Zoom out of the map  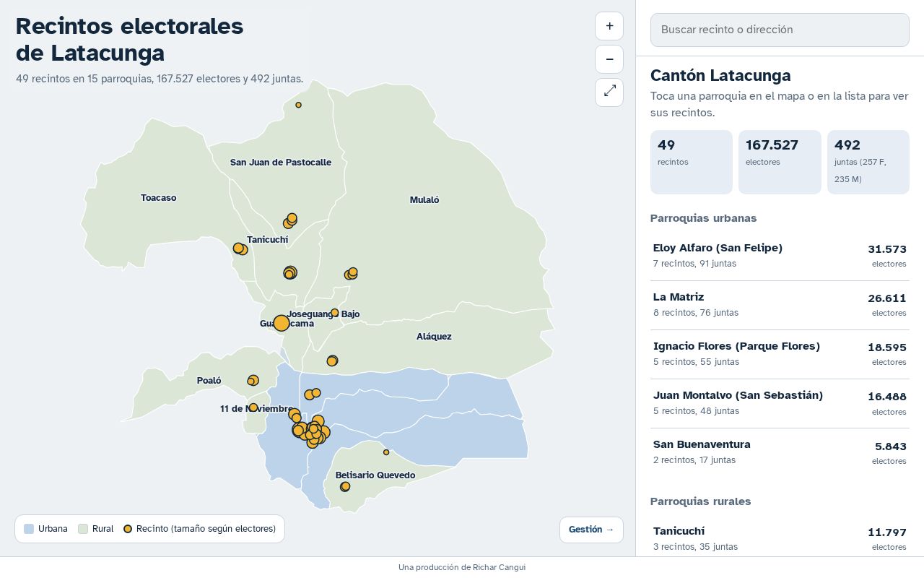tap(609, 59)
